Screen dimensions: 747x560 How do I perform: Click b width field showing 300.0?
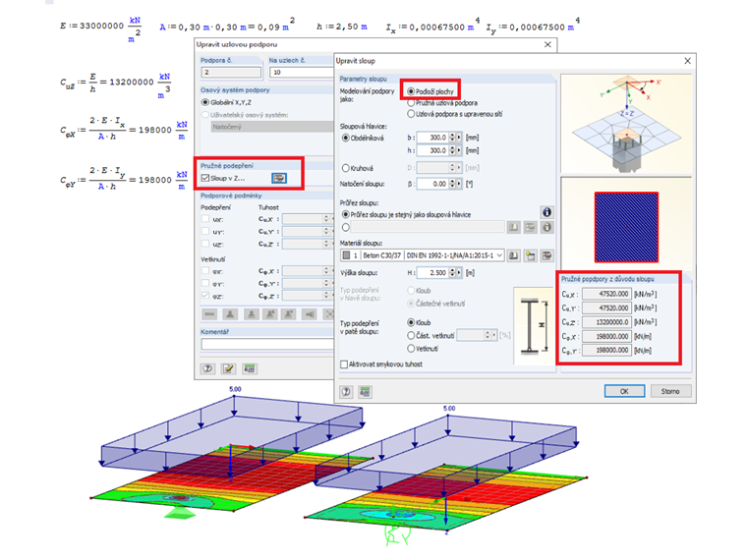pos(432,138)
